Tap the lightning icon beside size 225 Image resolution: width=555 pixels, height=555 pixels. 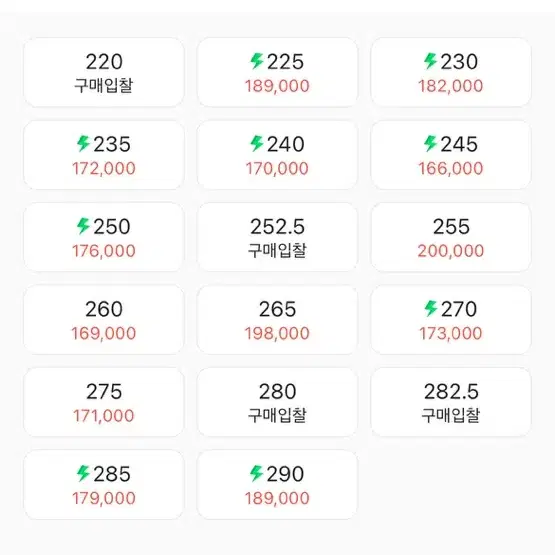tap(257, 61)
